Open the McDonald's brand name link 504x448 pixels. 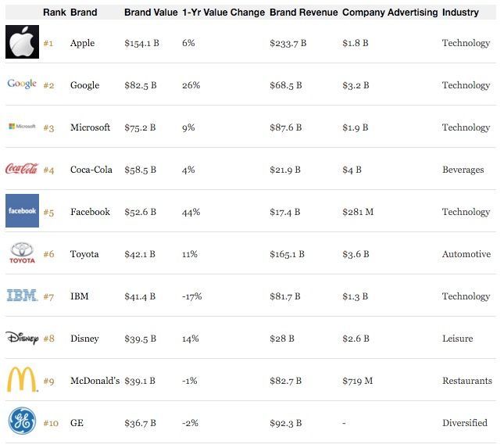point(95,381)
